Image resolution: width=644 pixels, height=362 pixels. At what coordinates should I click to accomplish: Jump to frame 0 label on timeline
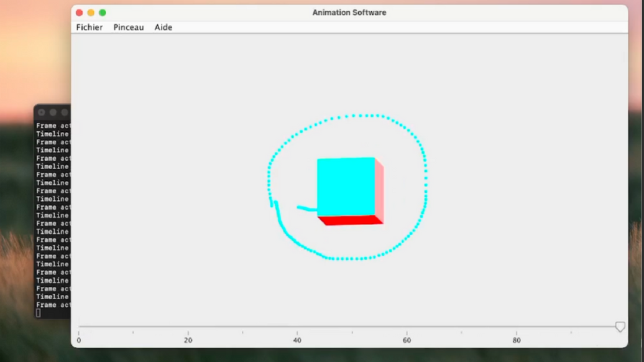pos(79,340)
